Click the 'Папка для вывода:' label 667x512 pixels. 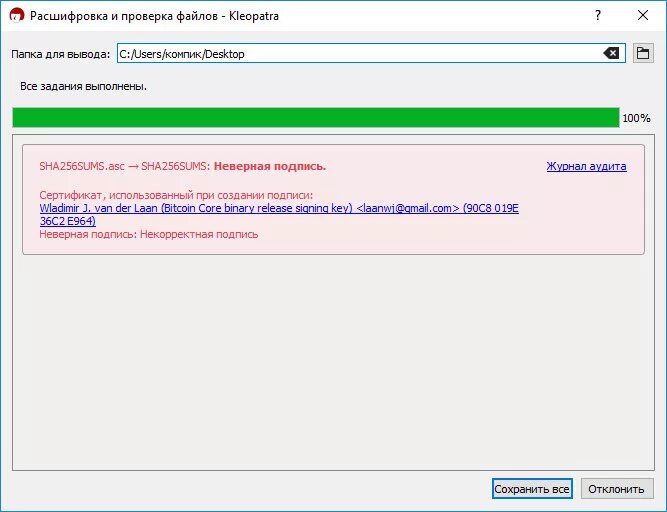point(60,54)
